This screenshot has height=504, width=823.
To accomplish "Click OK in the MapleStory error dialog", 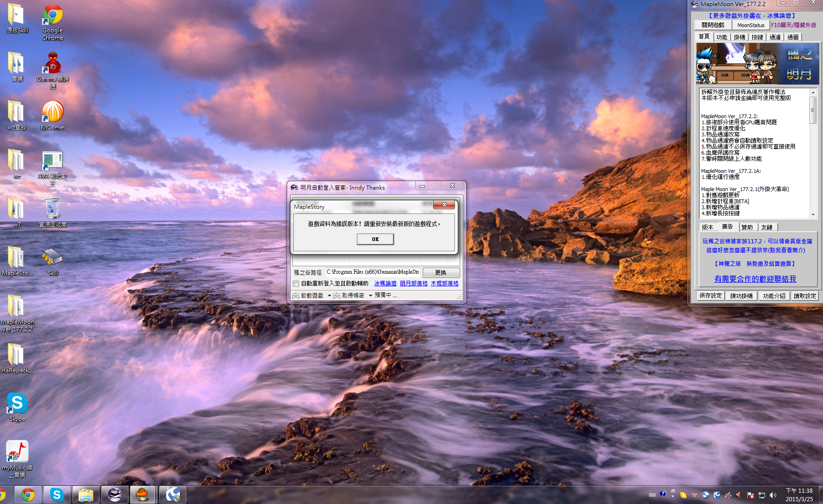I will [376, 239].
